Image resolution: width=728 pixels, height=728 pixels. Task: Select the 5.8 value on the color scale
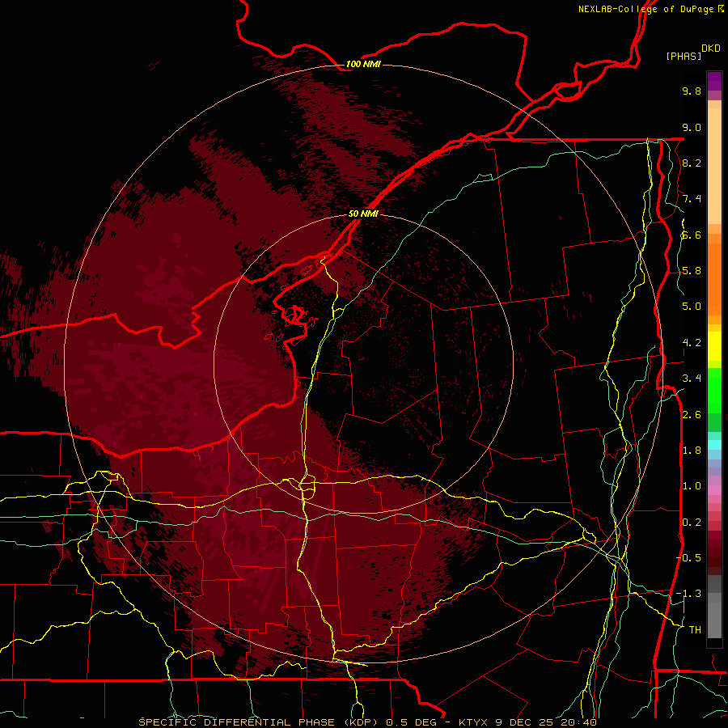[692, 271]
